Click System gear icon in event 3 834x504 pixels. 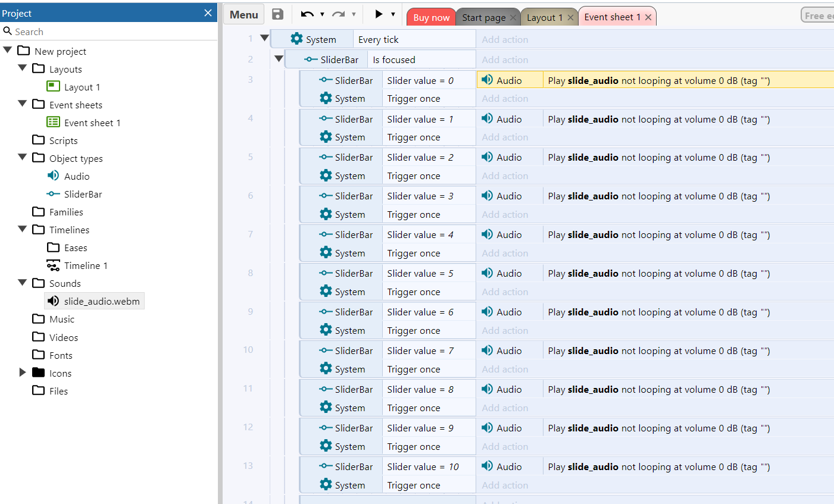click(x=326, y=98)
